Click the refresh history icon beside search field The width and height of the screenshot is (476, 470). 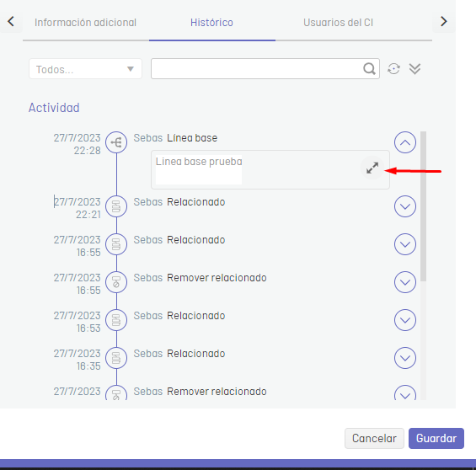393,69
